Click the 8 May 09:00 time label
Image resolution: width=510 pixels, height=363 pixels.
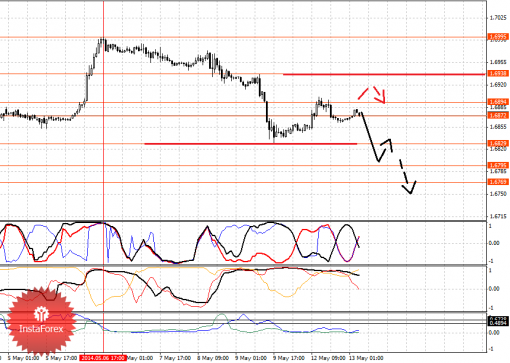[x=213, y=358]
